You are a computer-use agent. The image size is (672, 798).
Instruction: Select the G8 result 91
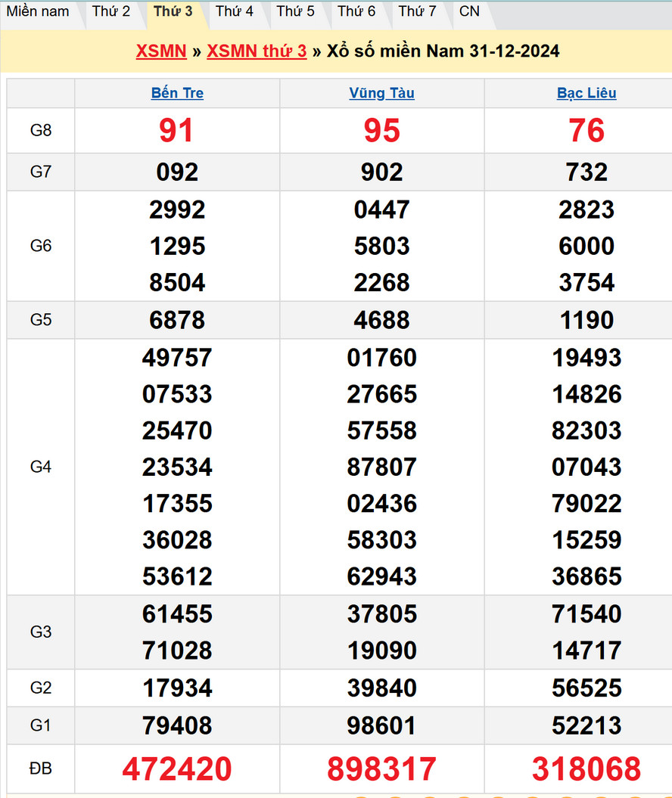(176, 131)
